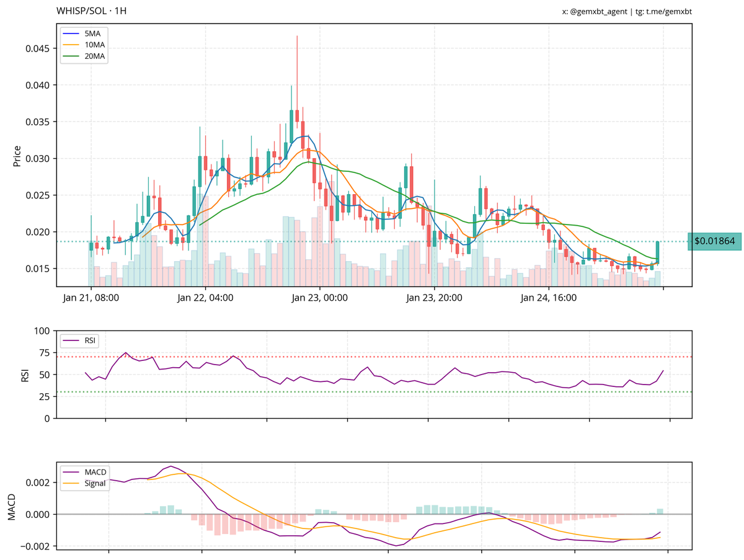Click the 0.015 price axis label
Screen dimensions: 744x560
[x=38, y=269]
